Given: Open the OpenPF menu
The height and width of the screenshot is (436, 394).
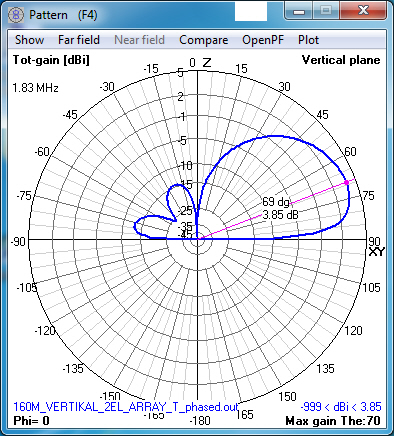Looking at the screenshot, I should coord(263,40).
